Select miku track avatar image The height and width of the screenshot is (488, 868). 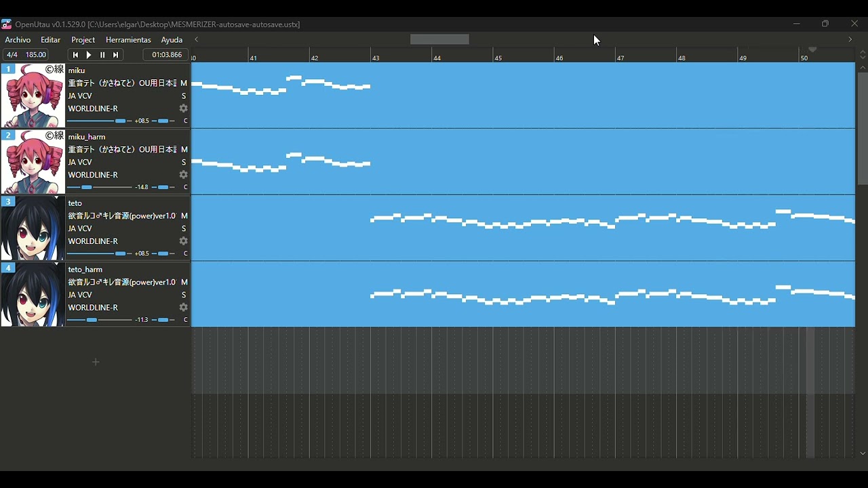pos(33,96)
